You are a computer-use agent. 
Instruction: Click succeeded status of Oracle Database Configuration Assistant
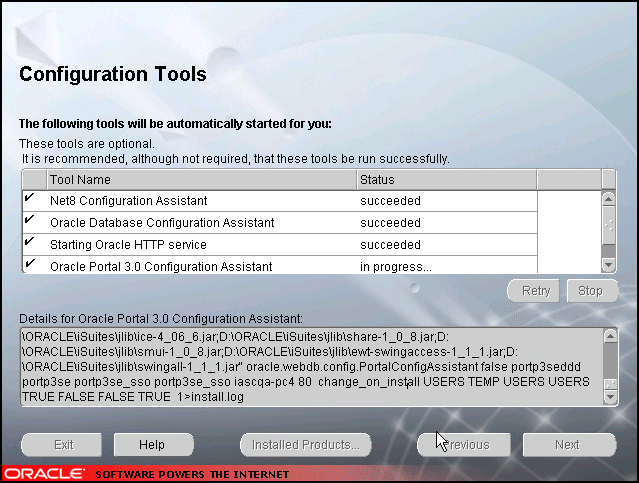pyautogui.click(x=390, y=223)
